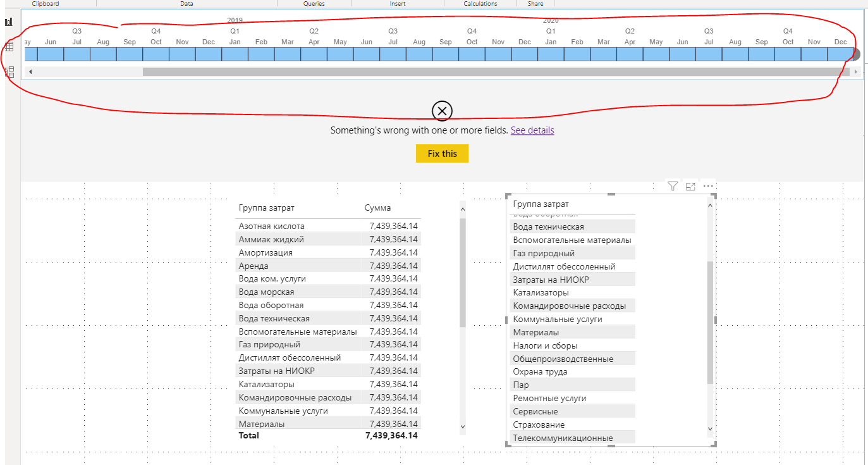
Task: Select Вода морская row in left table
Action: [x=328, y=292]
